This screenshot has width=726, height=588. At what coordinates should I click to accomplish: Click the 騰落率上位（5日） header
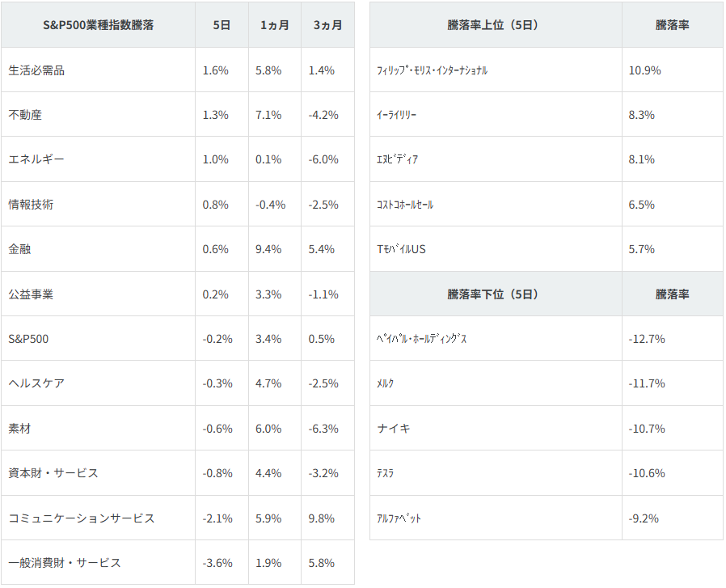[x=493, y=25]
